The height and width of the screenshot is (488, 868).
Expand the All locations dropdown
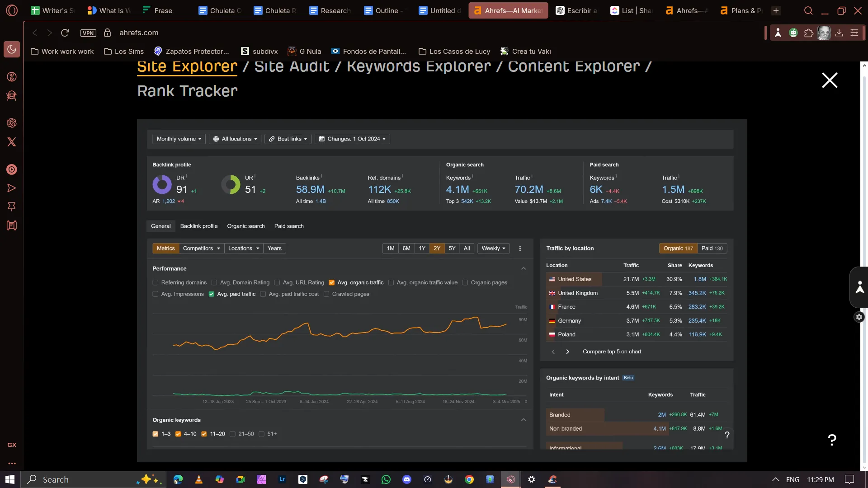[x=235, y=139]
